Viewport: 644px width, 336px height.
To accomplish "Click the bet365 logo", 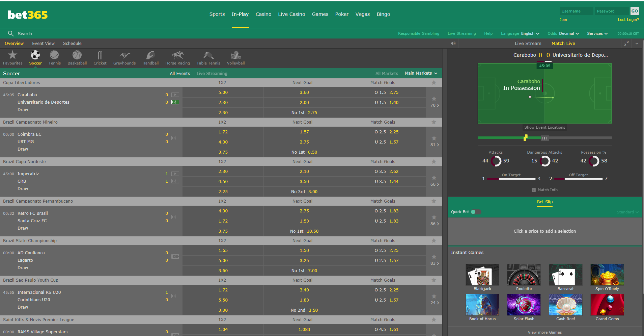I will (28, 15).
